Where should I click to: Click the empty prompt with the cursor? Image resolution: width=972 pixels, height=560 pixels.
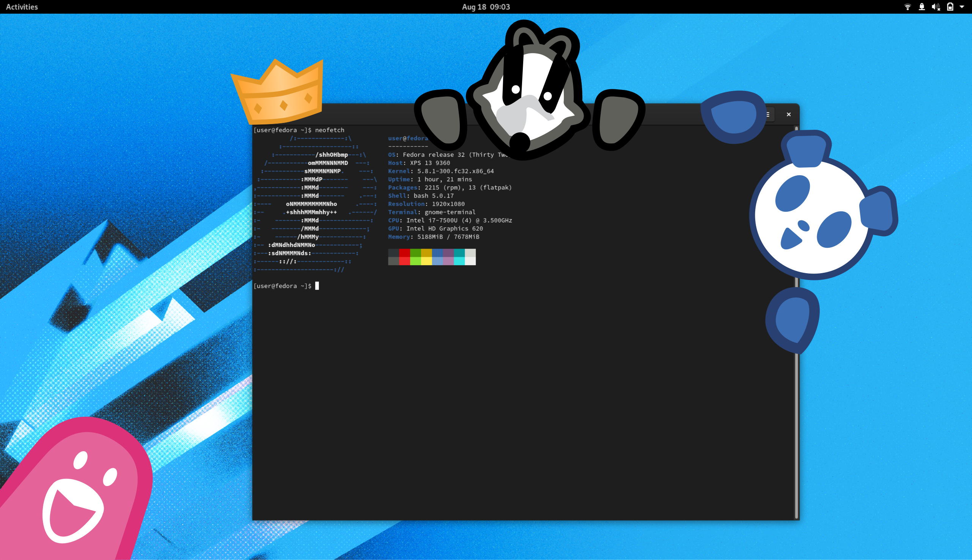286,286
